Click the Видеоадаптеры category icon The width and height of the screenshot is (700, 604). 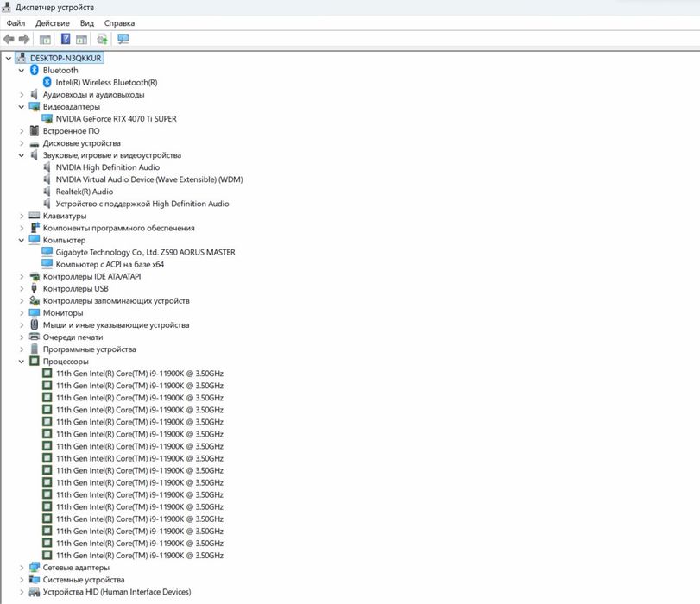35,107
